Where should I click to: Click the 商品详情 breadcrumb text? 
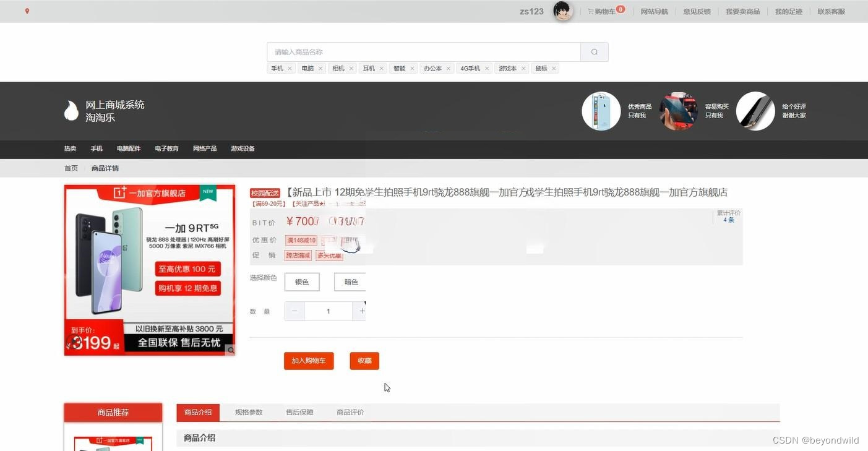click(x=105, y=168)
